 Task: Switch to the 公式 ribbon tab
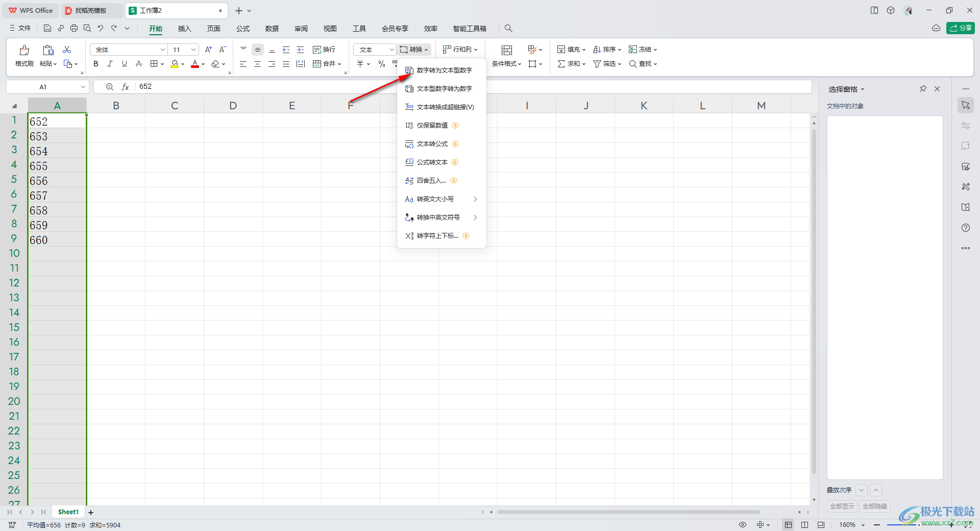(243, 29)
